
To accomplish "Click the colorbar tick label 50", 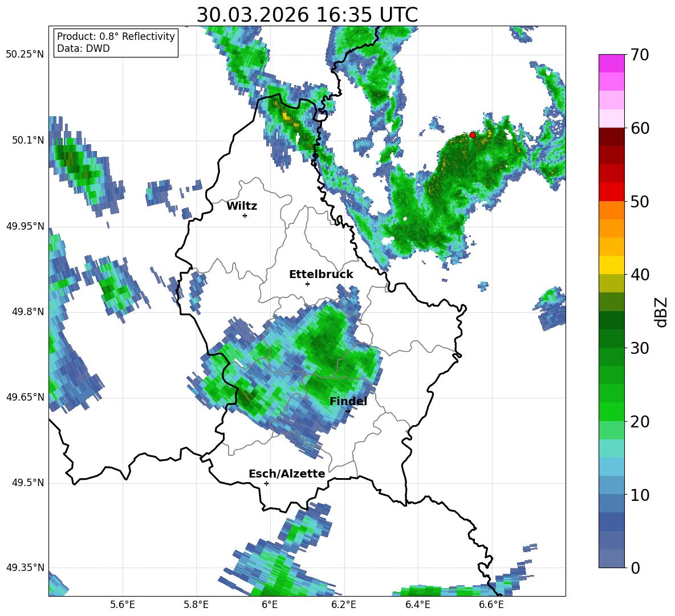I will pos(639,202).
